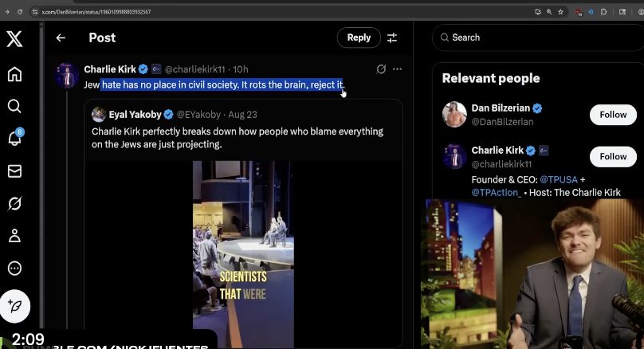Viewport: 644px width, 349px height.
Task: Click the Search input field
Action: click(538, 37)
